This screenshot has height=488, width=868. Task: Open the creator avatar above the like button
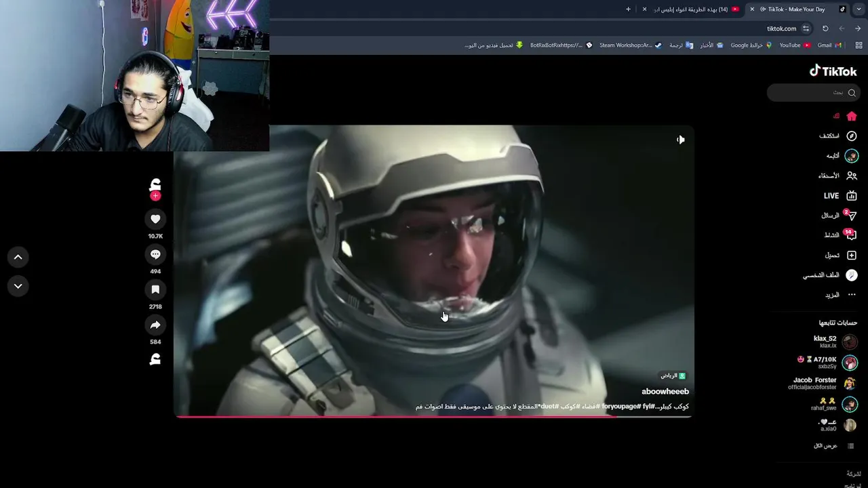155,184
